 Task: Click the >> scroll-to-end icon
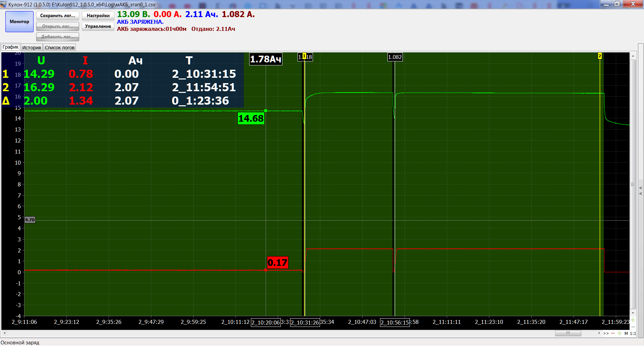coord(606,333)
